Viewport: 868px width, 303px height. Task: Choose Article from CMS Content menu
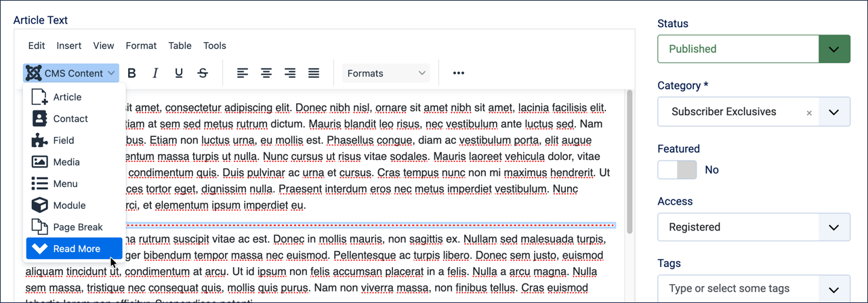click(75, 97)
